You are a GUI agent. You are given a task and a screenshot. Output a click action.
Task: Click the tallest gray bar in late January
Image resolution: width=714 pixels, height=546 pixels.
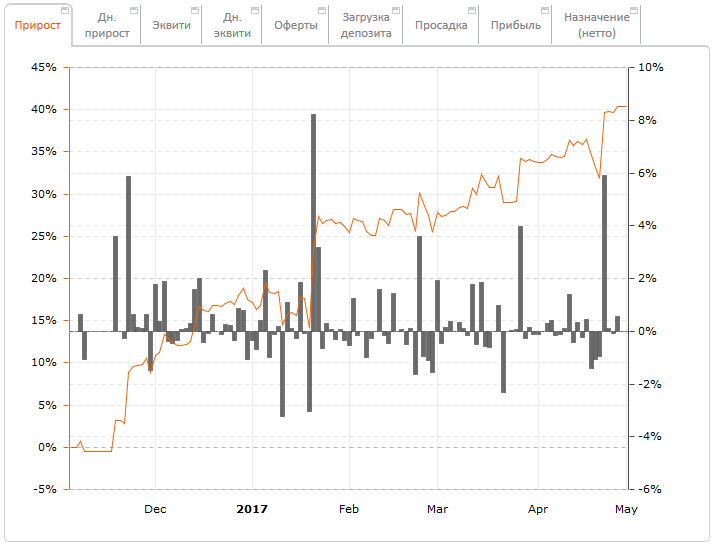point(313,220)
